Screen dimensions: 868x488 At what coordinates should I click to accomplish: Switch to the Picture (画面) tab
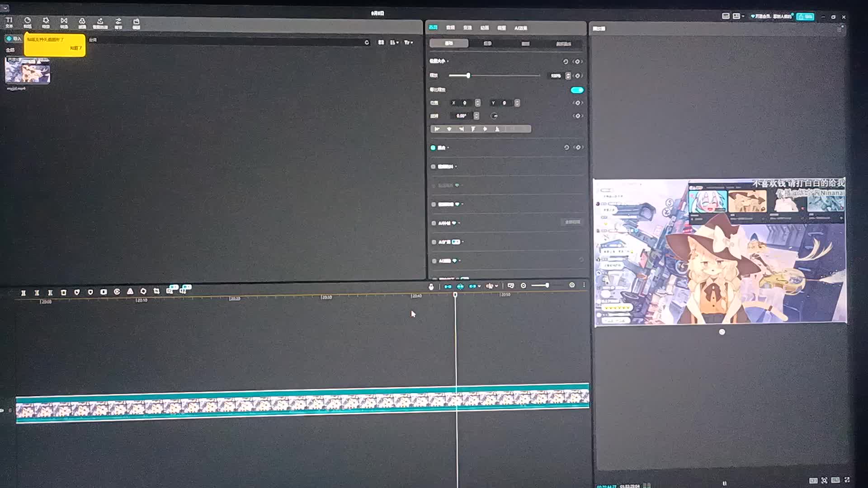[433, 28]
